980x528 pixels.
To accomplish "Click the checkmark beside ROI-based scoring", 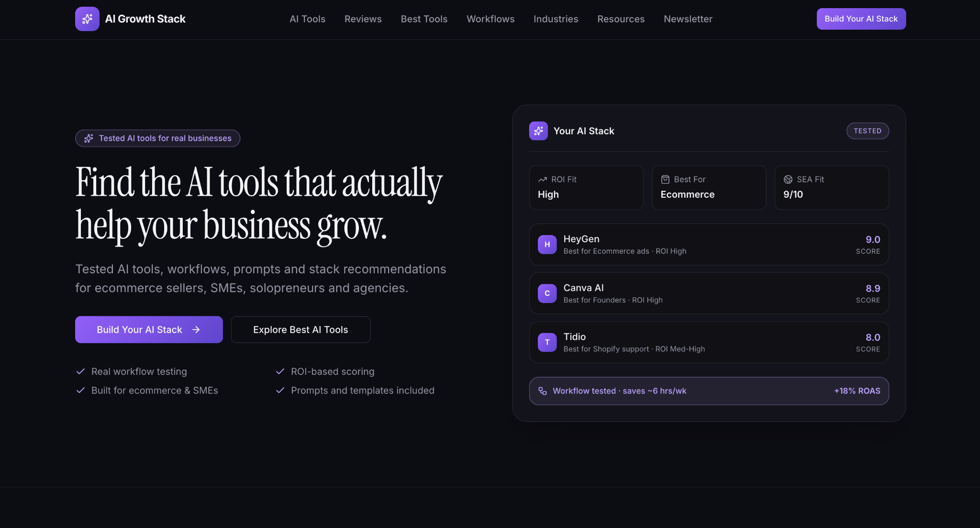I will 280,371.
